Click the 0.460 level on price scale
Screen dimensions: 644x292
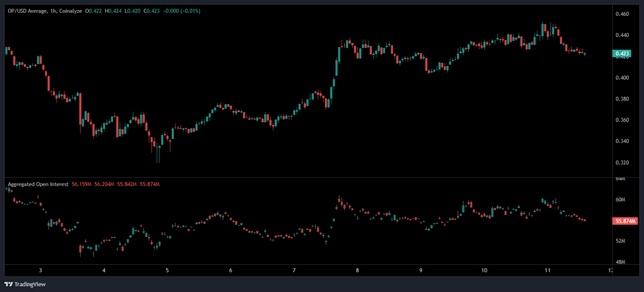622,15
